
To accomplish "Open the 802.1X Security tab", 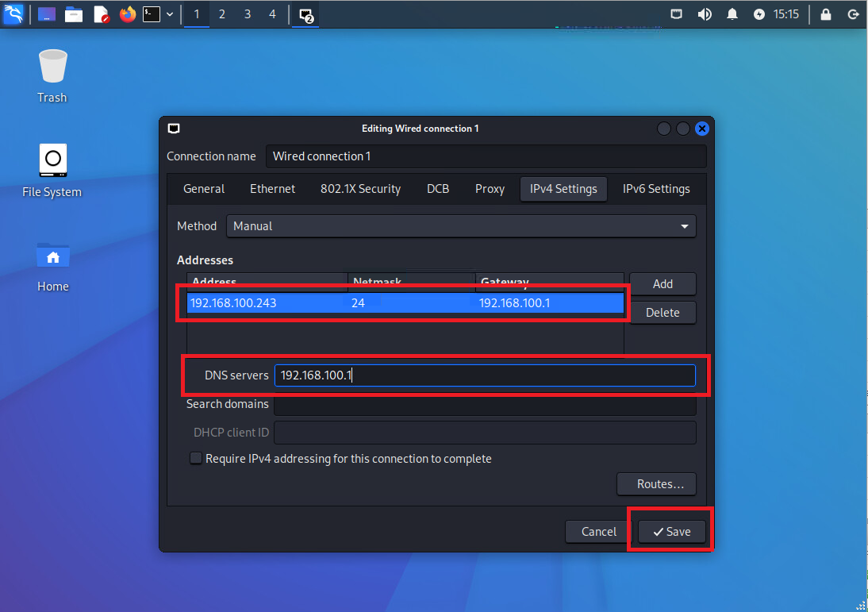I will pos(360,189).
